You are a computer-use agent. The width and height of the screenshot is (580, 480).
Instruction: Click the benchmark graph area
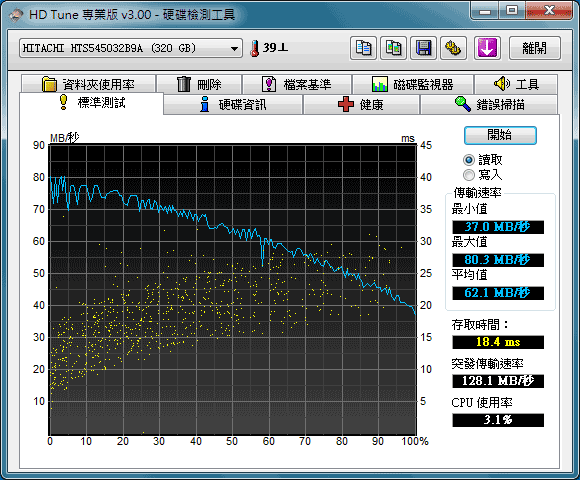233,290
